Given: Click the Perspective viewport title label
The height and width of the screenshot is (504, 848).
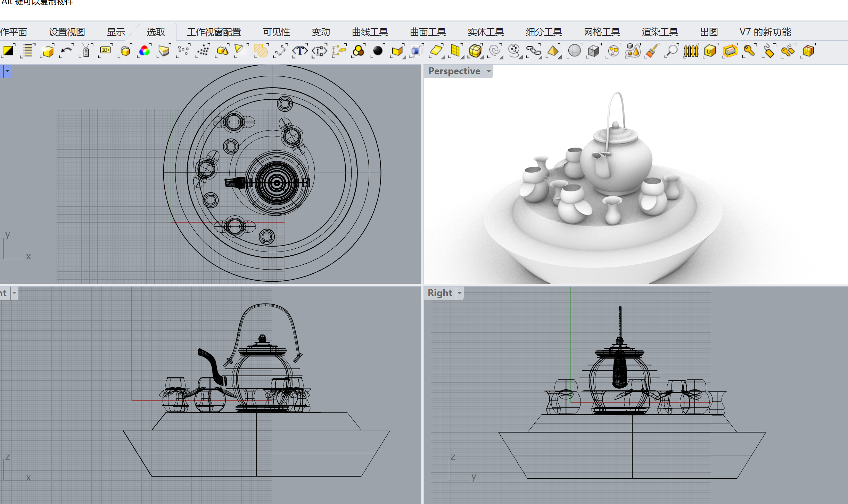Looking at the screenshot, I should [x=454, y=71].
